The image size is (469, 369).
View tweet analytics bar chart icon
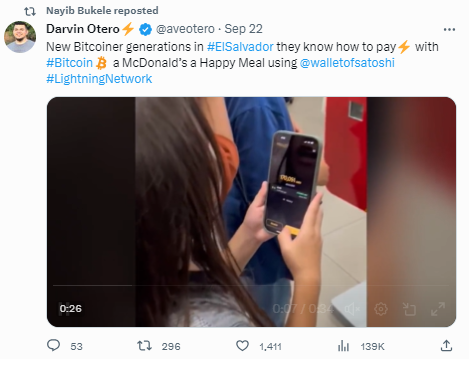(x=343, y=346)
